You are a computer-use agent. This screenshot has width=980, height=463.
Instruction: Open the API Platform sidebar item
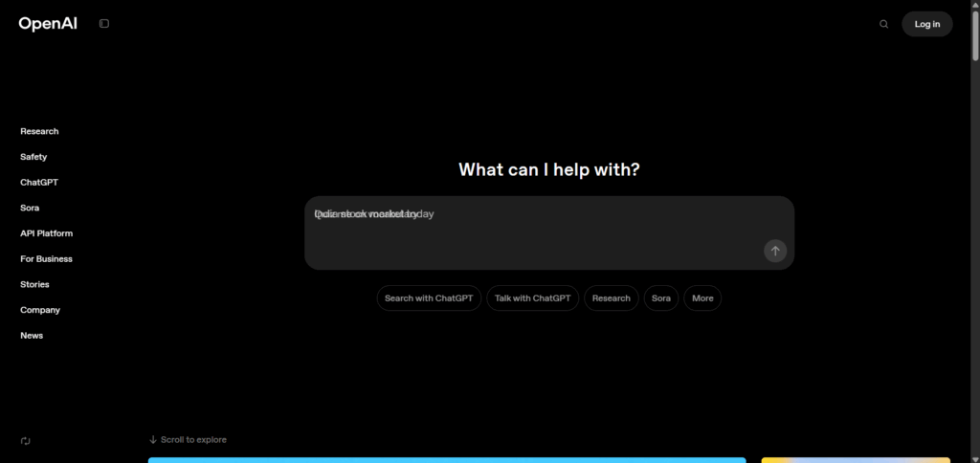point(46,233)
